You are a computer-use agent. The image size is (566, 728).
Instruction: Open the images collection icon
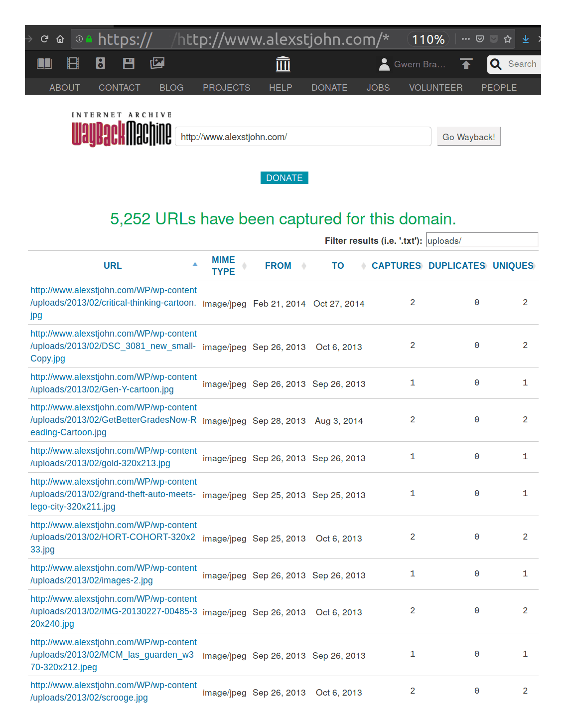click(x=157, y=64)
